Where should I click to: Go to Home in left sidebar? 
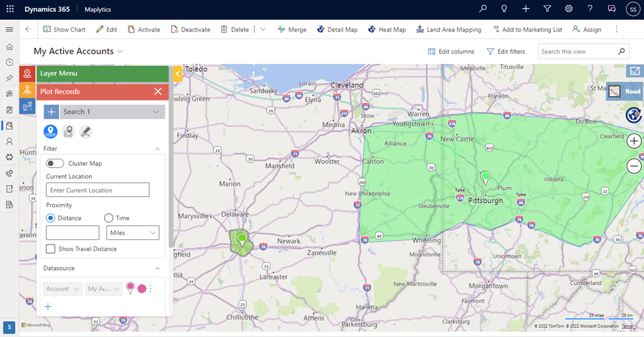tap(9, 46)
